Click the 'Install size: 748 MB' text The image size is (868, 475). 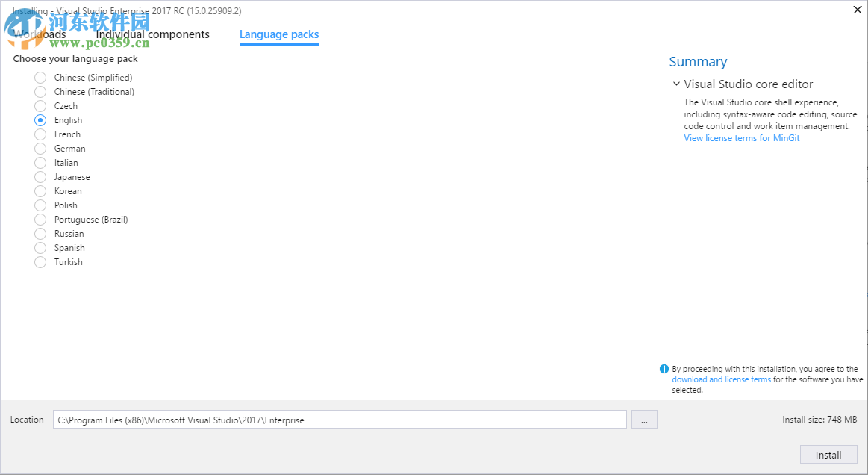tap(819, 420)
